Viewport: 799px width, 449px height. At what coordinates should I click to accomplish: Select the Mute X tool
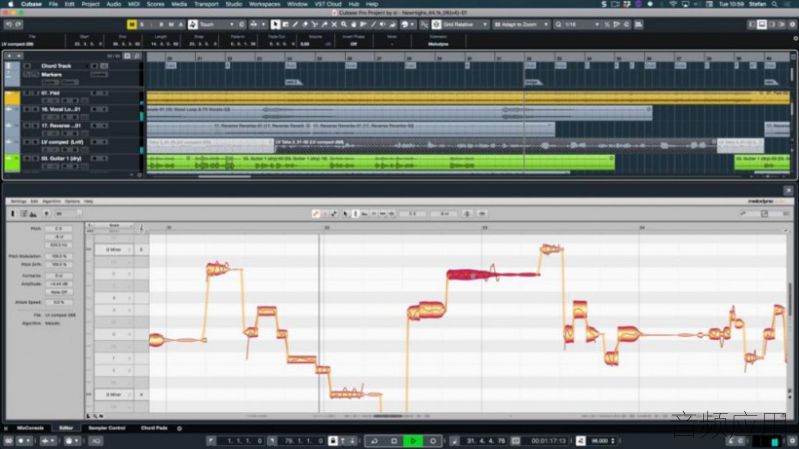coord(334,24)
